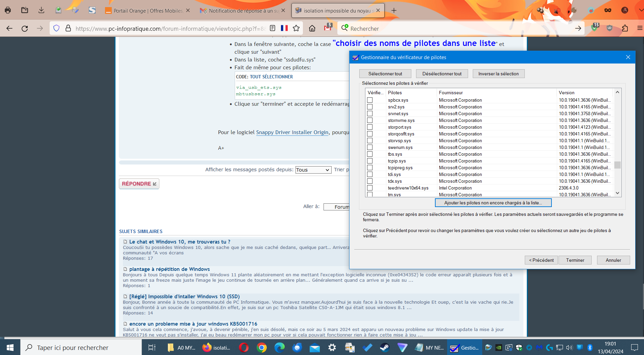Enable verification for storport.sys
This screenshot has width=644, height=355.
point(370,127)
